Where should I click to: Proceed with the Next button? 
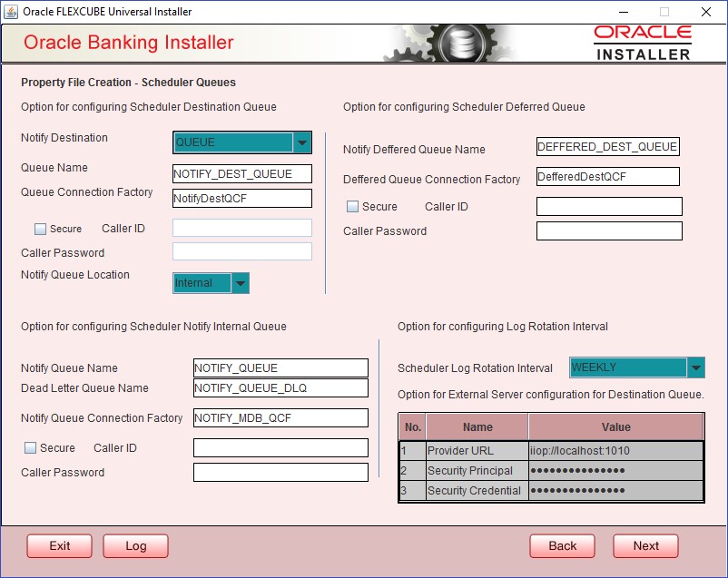point(645,546)
